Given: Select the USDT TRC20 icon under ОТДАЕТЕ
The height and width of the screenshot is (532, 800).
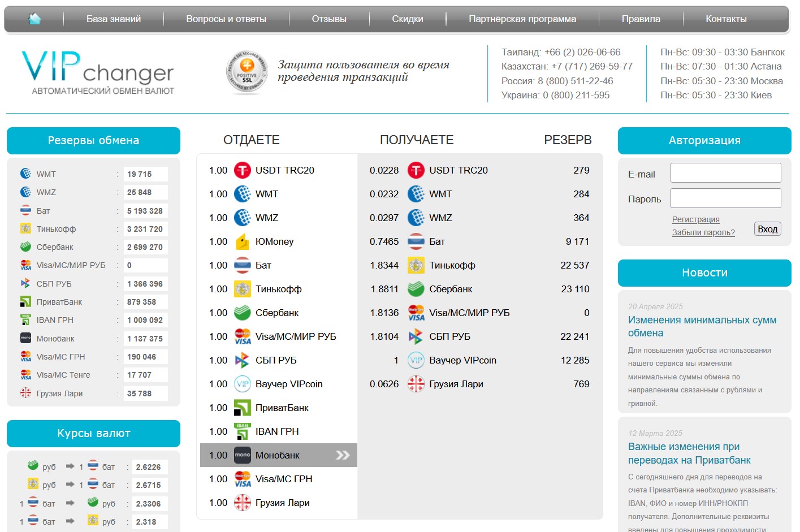Looking at the screenshot, I should coord(243,170).
